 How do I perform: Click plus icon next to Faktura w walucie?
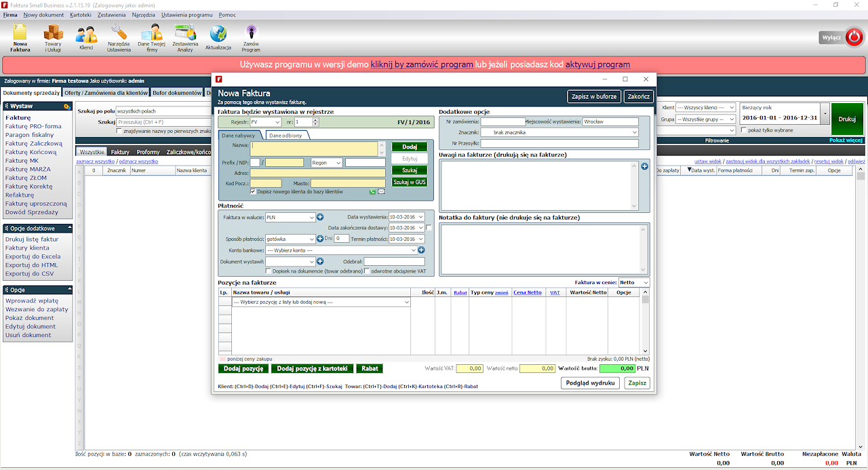coord(320,217)
